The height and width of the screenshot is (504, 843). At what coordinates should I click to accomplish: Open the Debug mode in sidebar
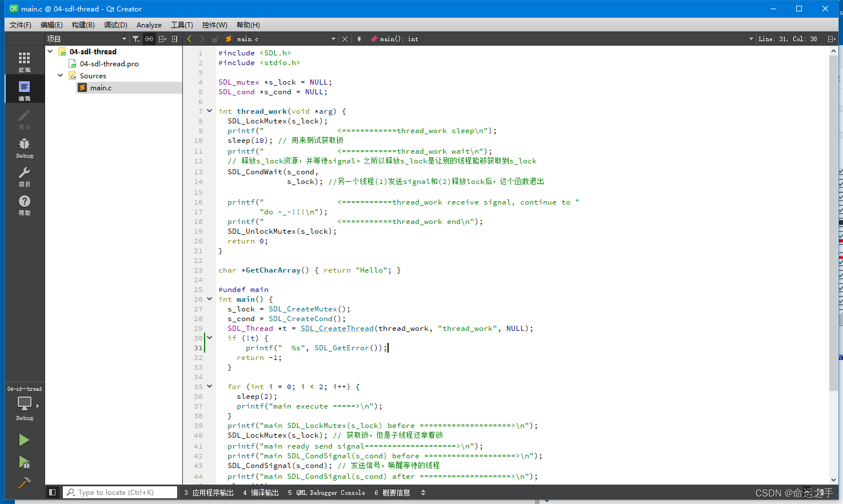coord(24,147)
